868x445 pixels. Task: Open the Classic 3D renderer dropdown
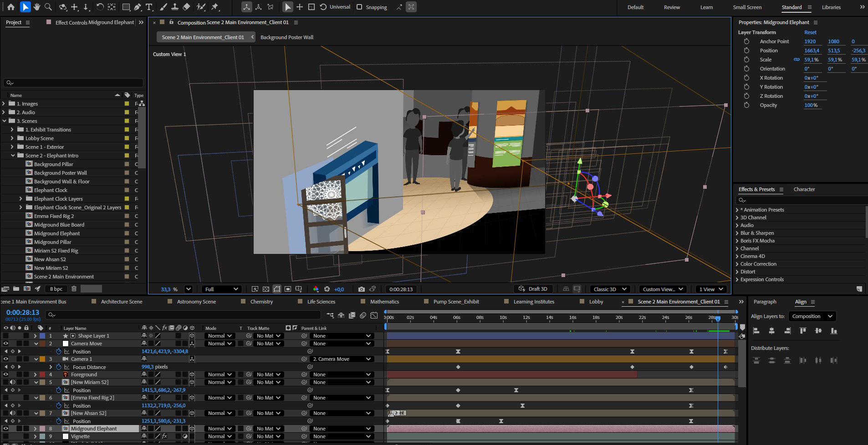tap(610, 289)
